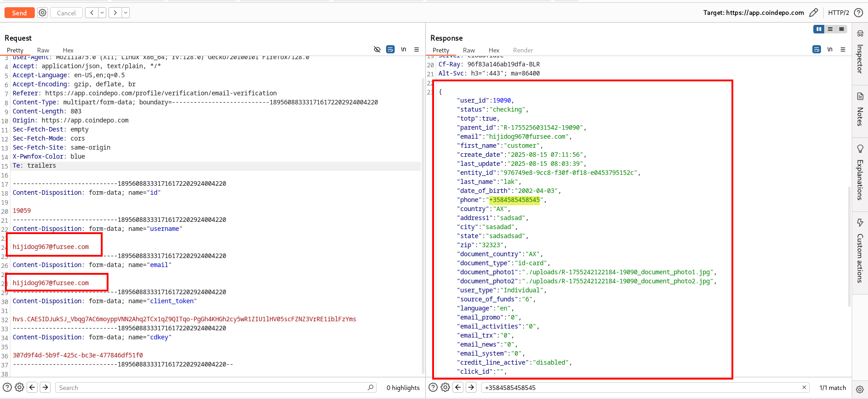Toggle show non-printable \n in Response panel

830,49
